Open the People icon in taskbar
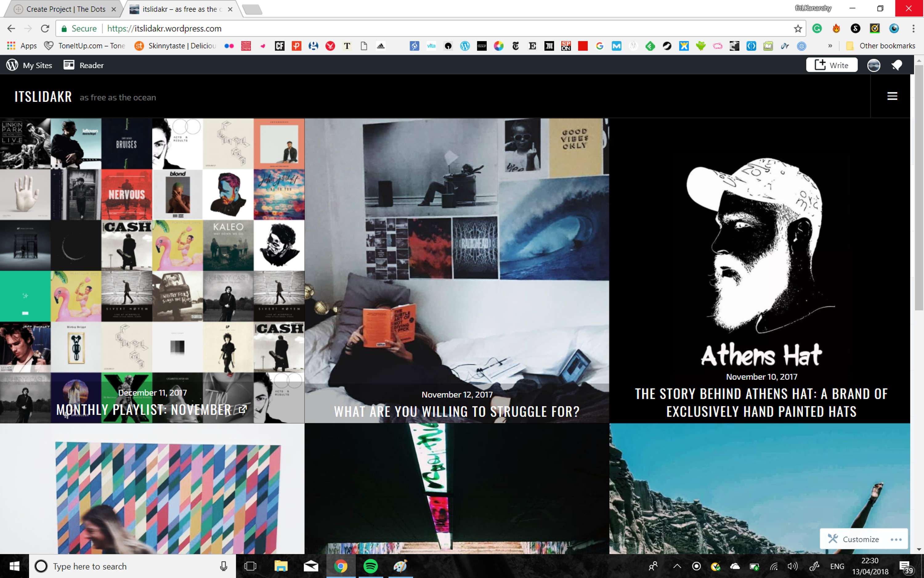 [653, 566]
